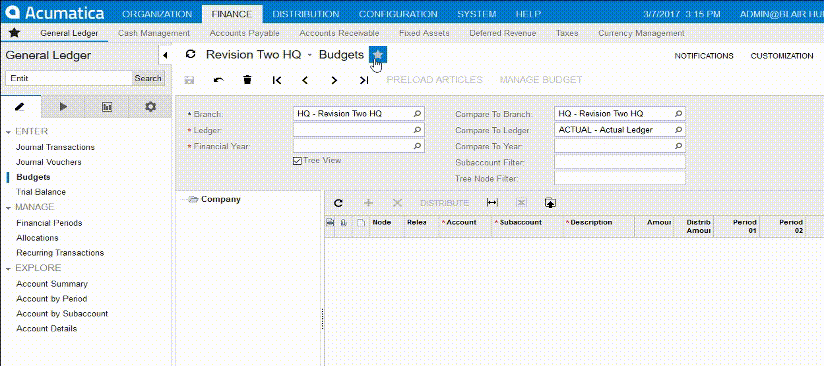
Task: Open the configuration gear tab
Action: (x=150, y=107)
